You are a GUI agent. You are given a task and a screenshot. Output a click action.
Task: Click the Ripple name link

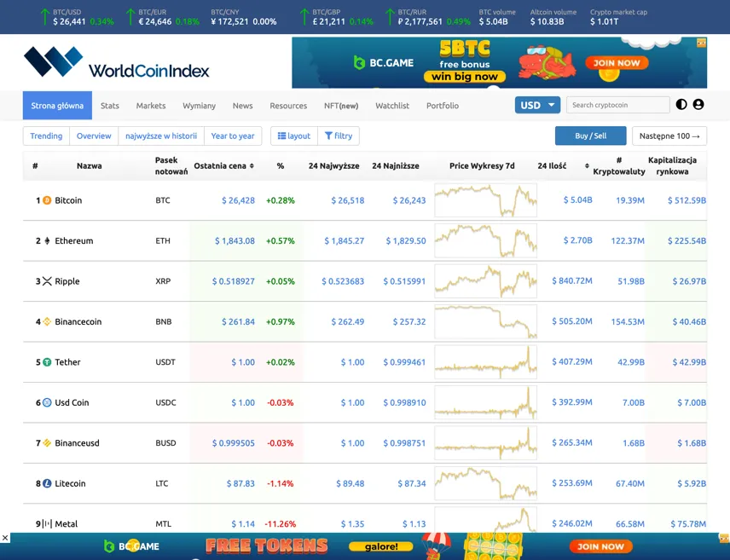point(67,281)
